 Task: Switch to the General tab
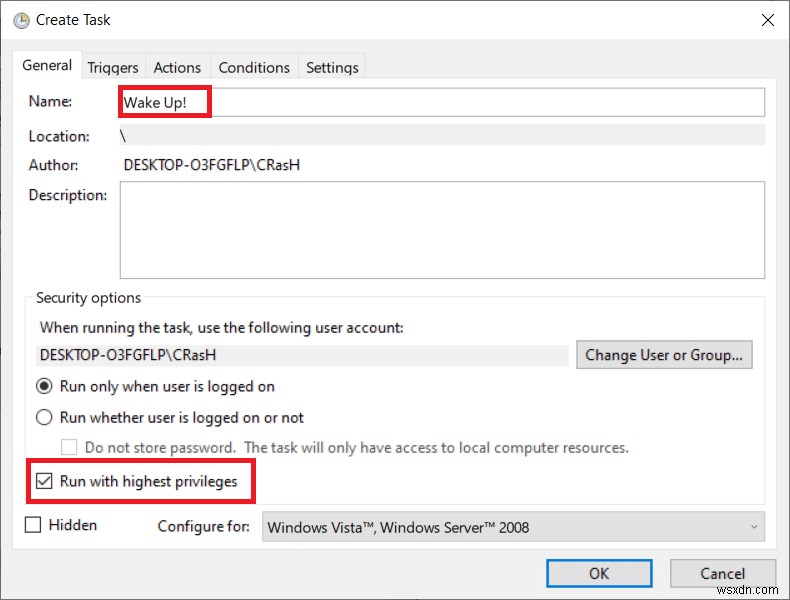[x=47, y=65]
